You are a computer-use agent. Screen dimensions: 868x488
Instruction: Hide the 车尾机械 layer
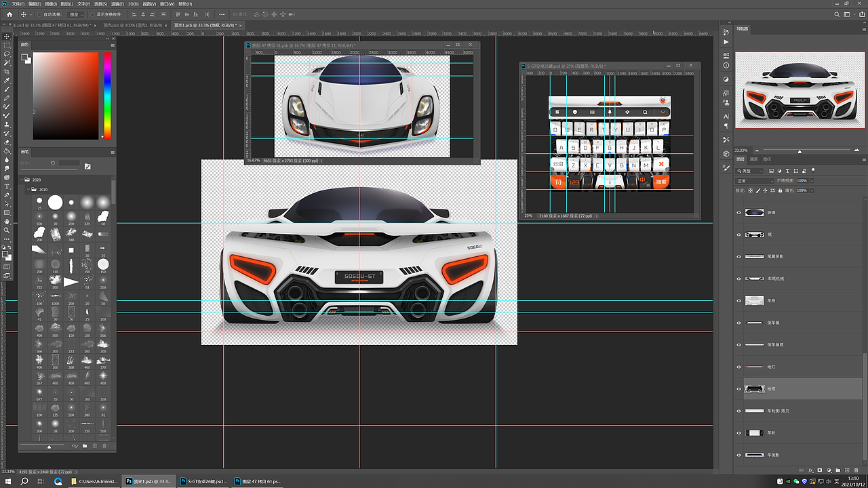739,279
